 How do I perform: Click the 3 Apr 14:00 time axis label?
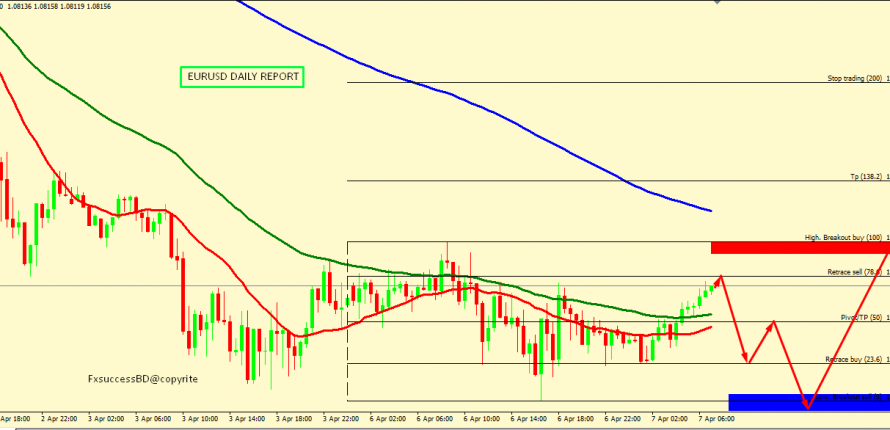pos(249,420)
